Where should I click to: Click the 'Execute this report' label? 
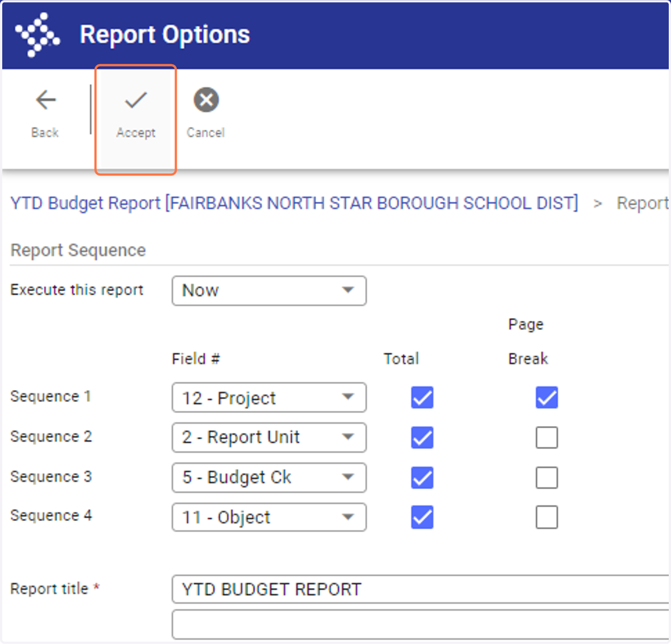tap(77, 290)
